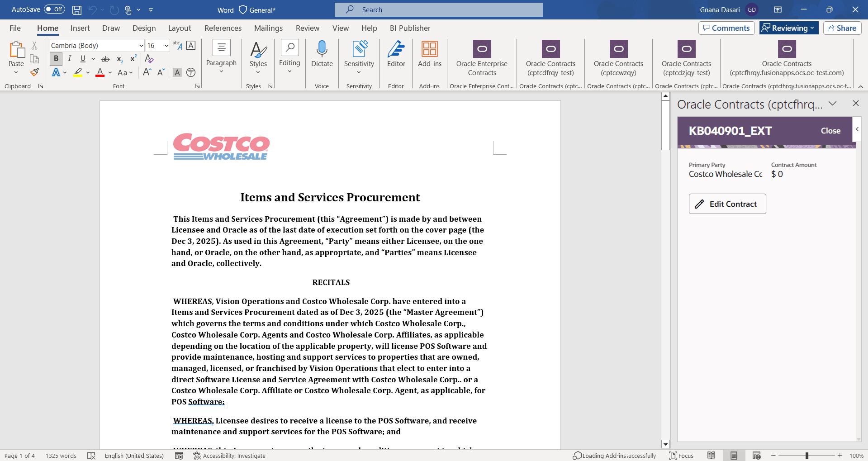Click the Save icon in title bar
The width and height of the screenshot is (868, 461).
77,10
